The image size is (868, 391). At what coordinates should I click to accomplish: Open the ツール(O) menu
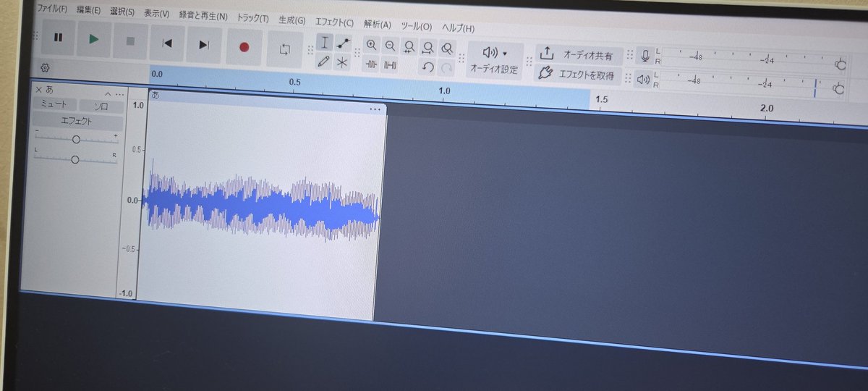point(417,26)
